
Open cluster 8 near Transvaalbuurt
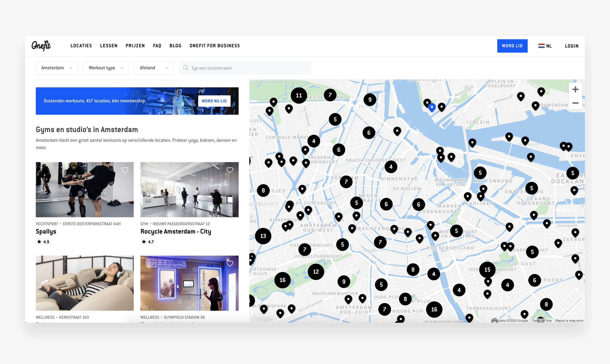(x=546, y=304)
